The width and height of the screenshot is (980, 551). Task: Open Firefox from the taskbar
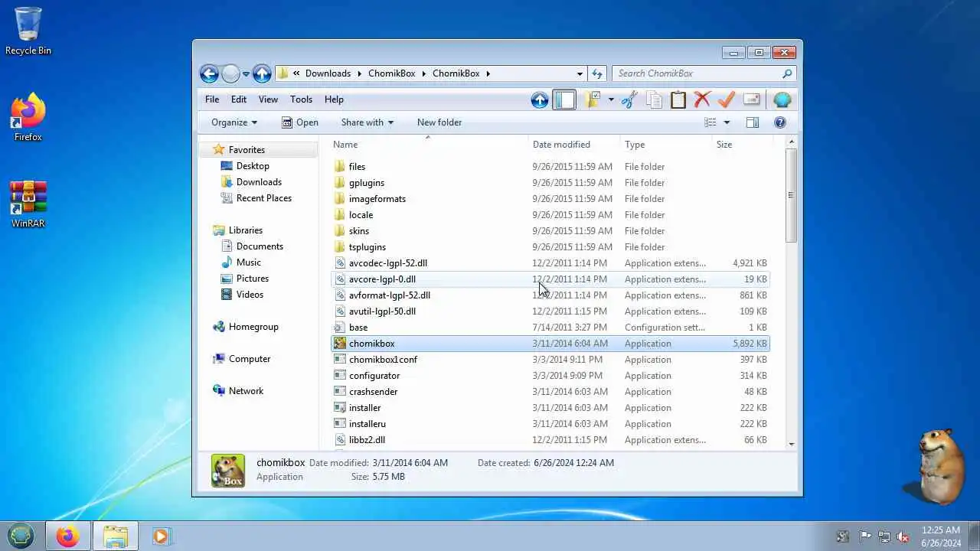(x=67, y=536)
